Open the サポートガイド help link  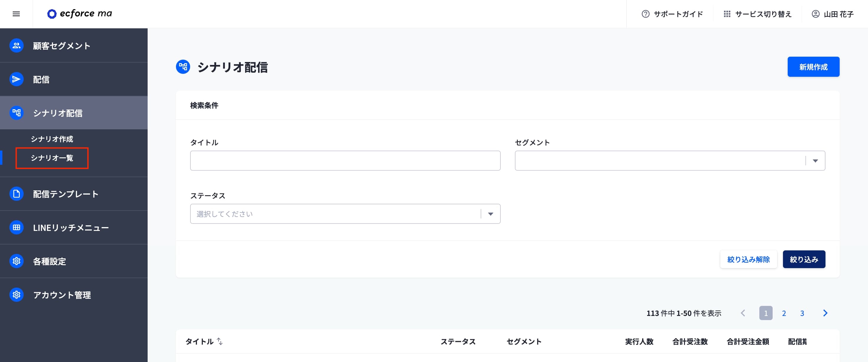click(x=672, y=14)
